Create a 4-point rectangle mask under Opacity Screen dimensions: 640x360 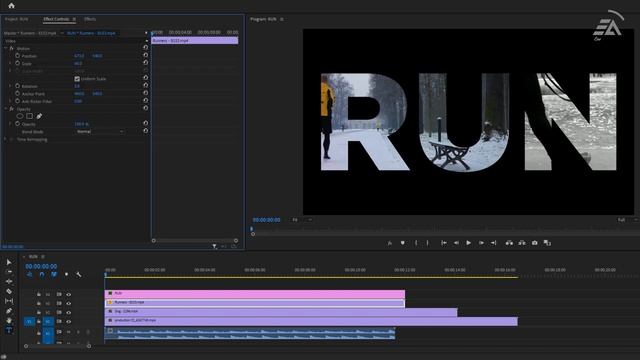tap(29, 116)
